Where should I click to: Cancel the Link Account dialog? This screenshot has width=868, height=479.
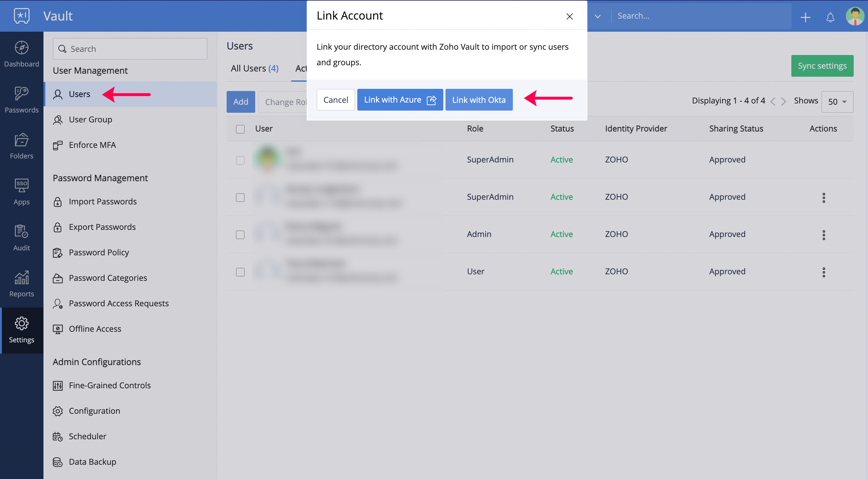(x=336, y=100)
